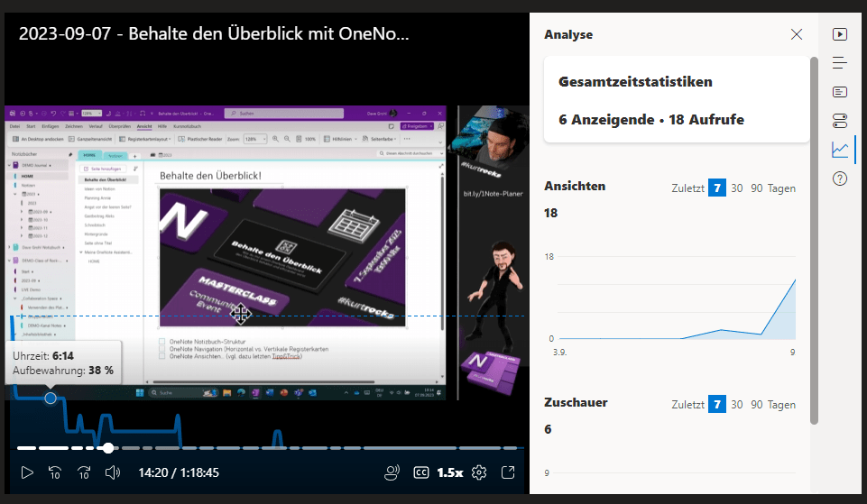Open the audio track voice icon
This screenshot has height=504, width=867.
point(392,472)
